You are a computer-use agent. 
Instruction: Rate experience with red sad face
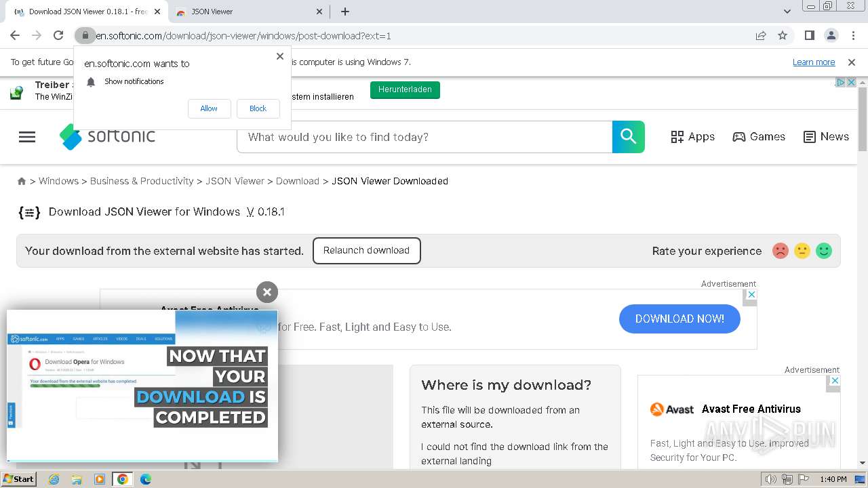click(x=781, y=251)
